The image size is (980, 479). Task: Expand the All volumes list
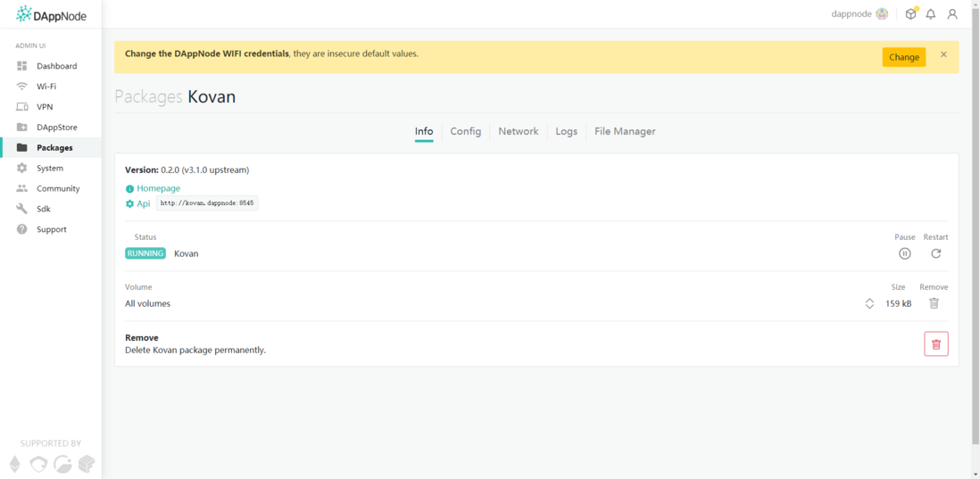tap(869, 303)
